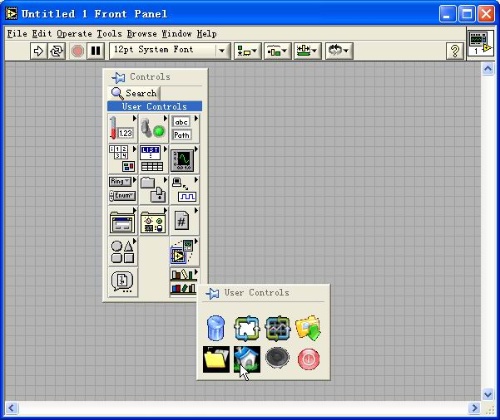The width and height of the screenshot is (500, 420).
Task: Select the blue trash can user control
Action: click(216, 328)
